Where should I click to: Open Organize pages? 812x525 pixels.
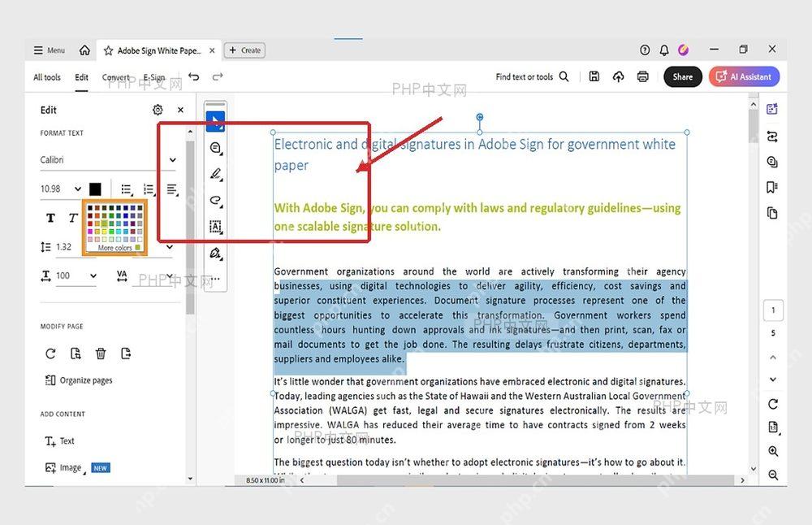tap(78, 380)
